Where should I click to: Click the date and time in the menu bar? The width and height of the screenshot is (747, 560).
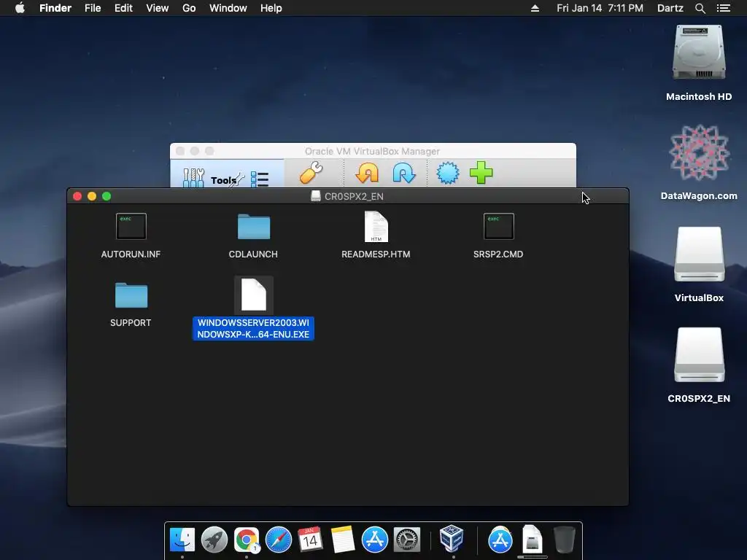coord(600,8)
